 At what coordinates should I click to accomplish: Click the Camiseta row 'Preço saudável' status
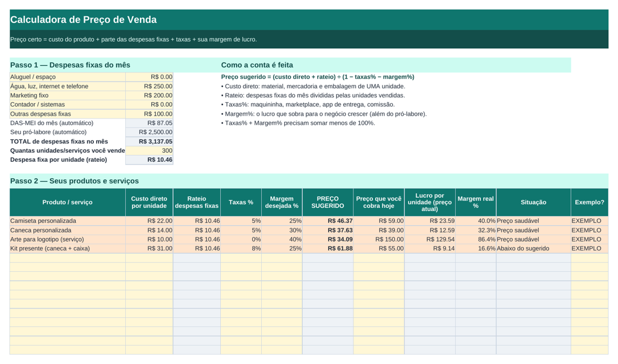[x=533, y=221]
